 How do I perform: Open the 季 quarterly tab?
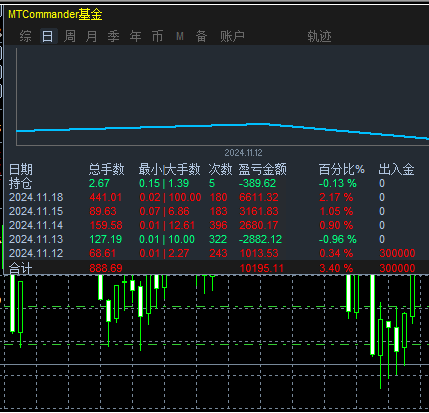(x=114, y=36)
